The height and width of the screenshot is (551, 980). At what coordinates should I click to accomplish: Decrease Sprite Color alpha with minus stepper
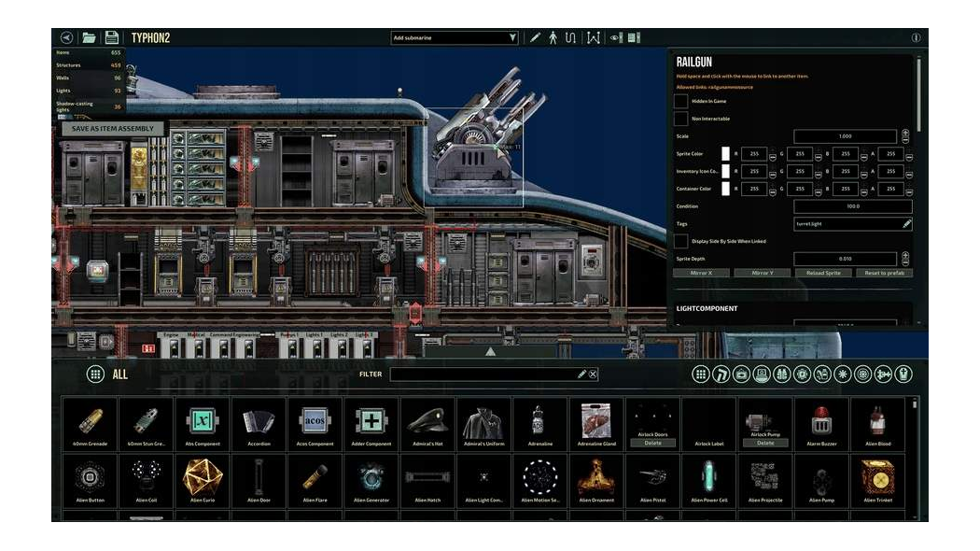pos(909,156)
